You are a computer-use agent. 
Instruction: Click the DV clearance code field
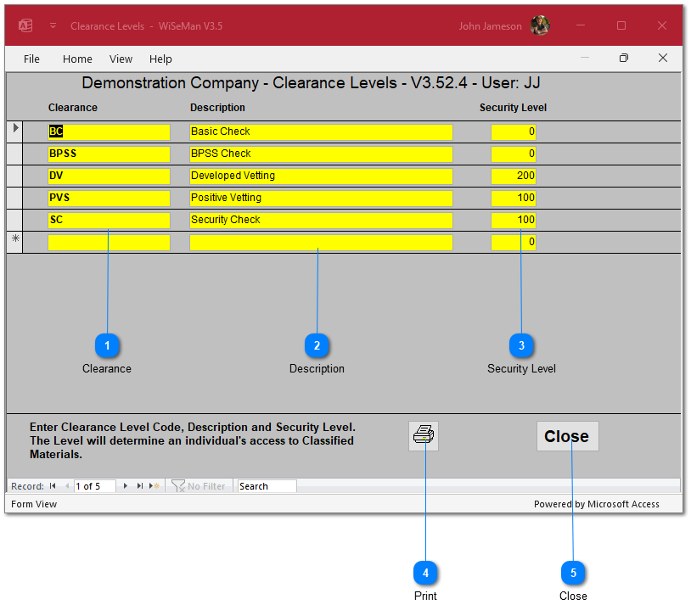click(109, 176)
